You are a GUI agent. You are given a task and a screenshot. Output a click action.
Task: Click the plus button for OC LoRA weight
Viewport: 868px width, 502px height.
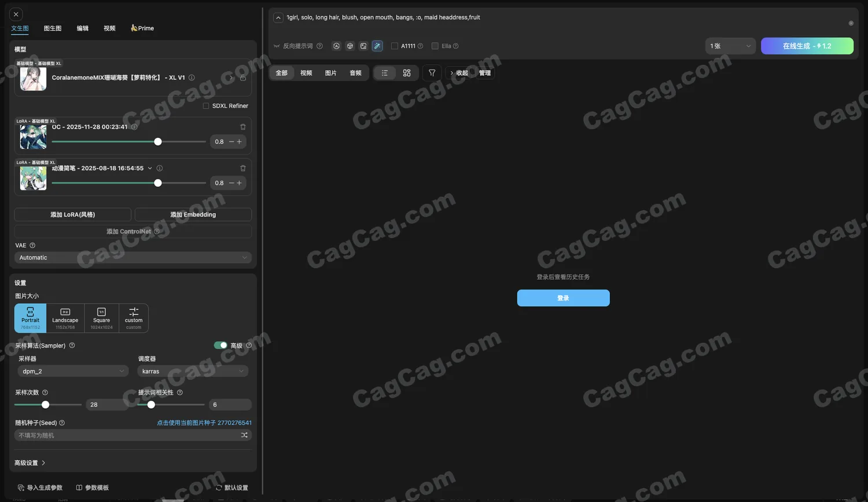click(240, 141)
